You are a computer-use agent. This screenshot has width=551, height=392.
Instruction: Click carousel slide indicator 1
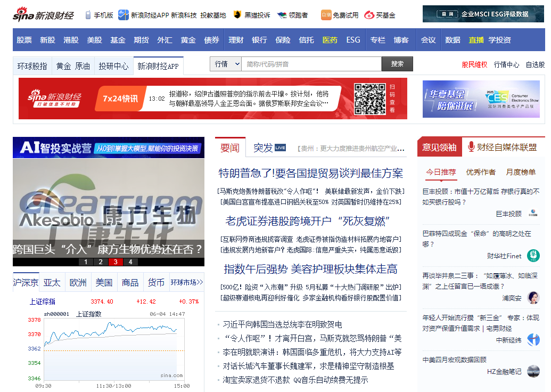(x=86, y=262)
